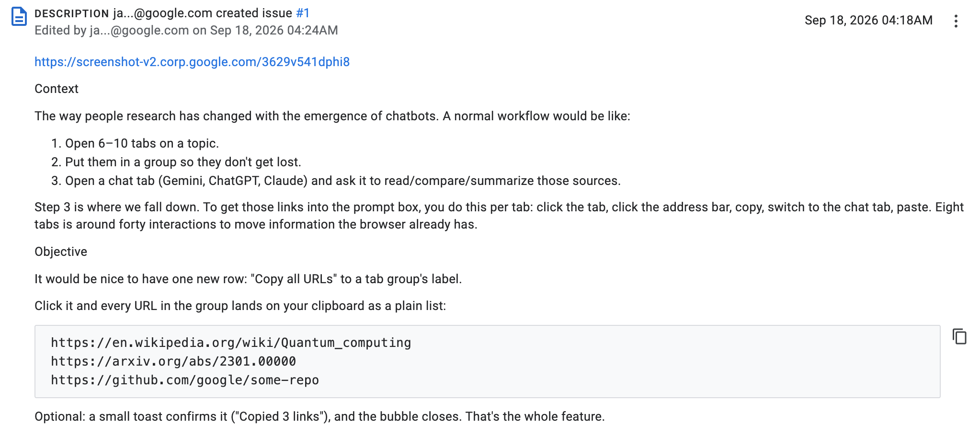Click the "Edited by ja...@google.com" line

(x=186, y=30)
